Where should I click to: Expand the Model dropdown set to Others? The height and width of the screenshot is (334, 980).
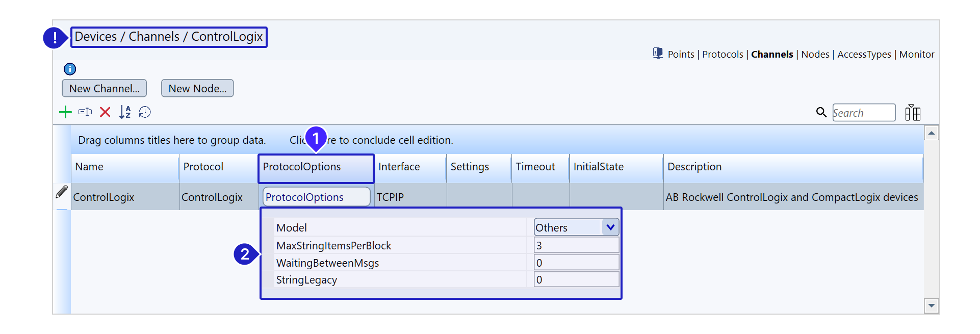click(x=610, y=227)
